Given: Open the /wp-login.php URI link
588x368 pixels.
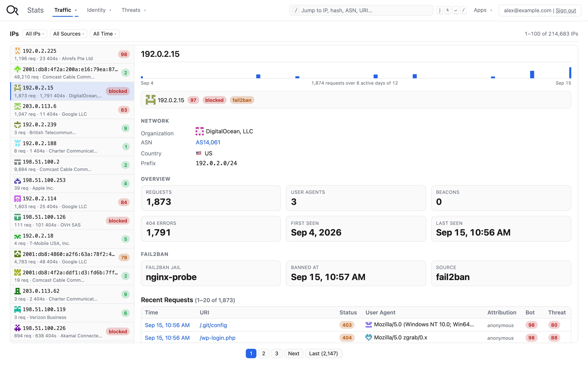Looking at the screenshot, I should click(x=217, y=338).
